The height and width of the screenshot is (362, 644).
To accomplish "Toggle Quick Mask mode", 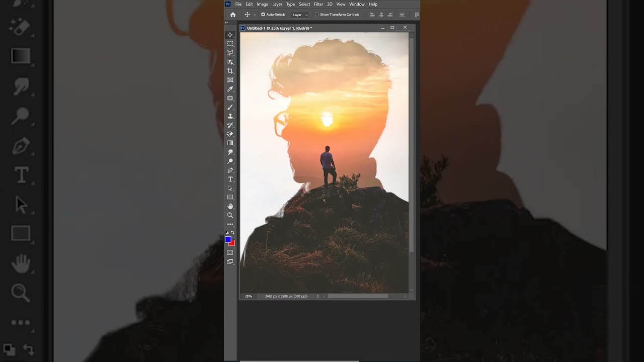I will tap(230, 252).
